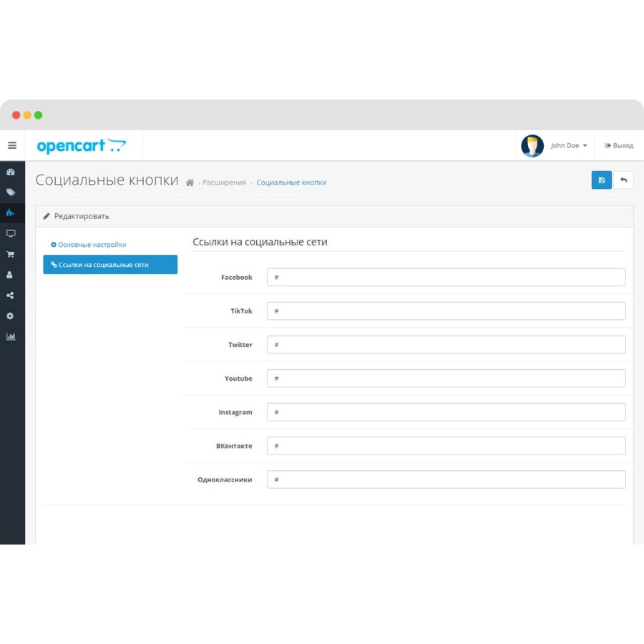Open the System gear sidebar icon
The image size is (644, 644).
coord(10,316)
